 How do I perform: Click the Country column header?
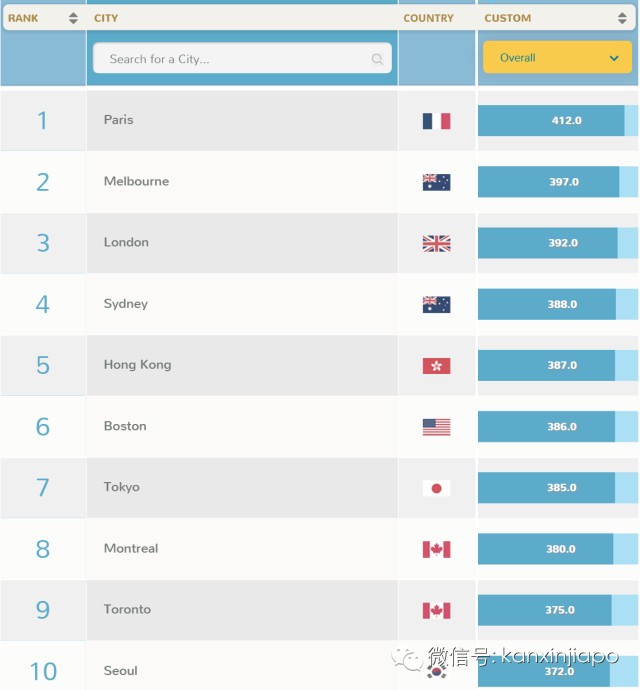(x=428, y=18)
